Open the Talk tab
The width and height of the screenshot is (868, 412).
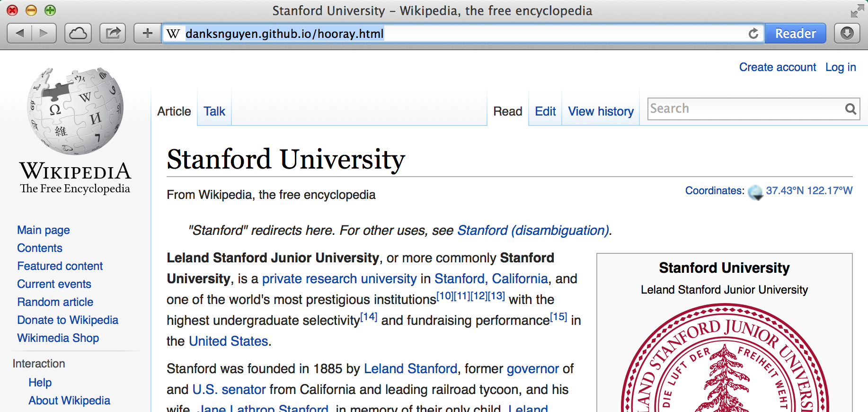coord(214,111)
